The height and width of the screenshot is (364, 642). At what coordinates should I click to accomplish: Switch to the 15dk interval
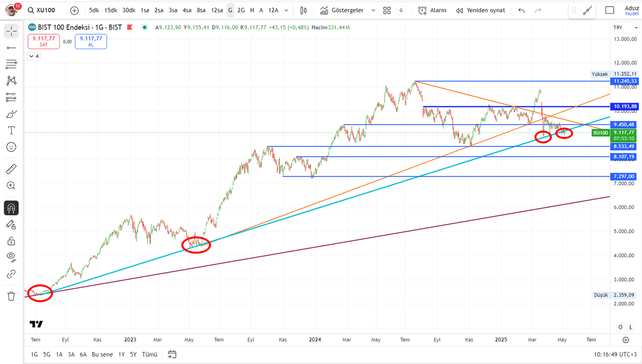pyautogui.click(x=111, y=10)
